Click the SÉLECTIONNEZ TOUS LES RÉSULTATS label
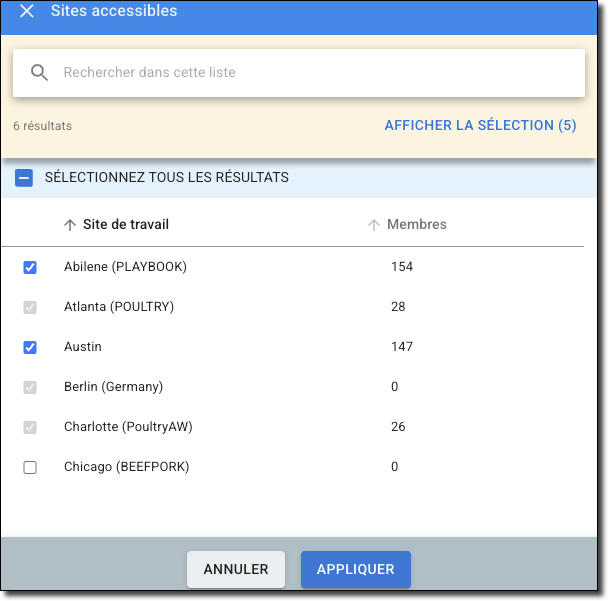Viewport: 608px width, 601px height. pos(167,178)
